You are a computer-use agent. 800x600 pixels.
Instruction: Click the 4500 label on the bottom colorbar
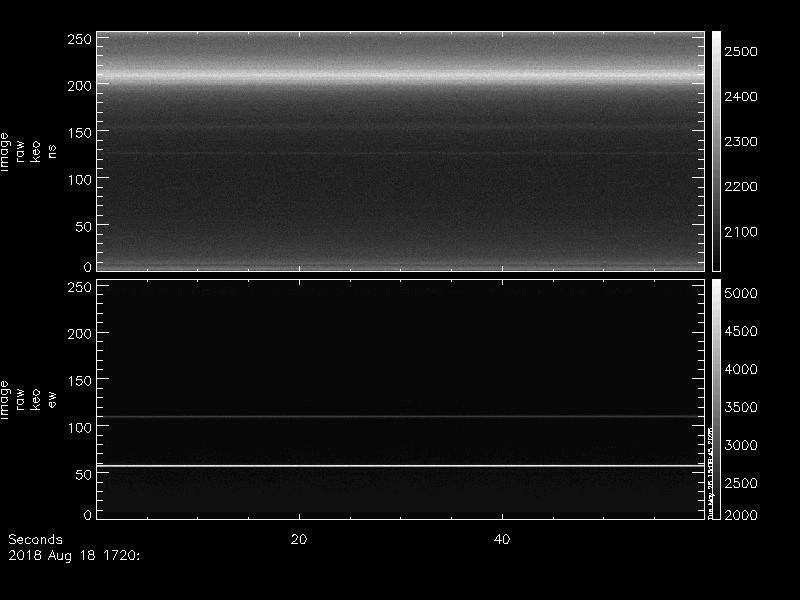pos(741,331)
